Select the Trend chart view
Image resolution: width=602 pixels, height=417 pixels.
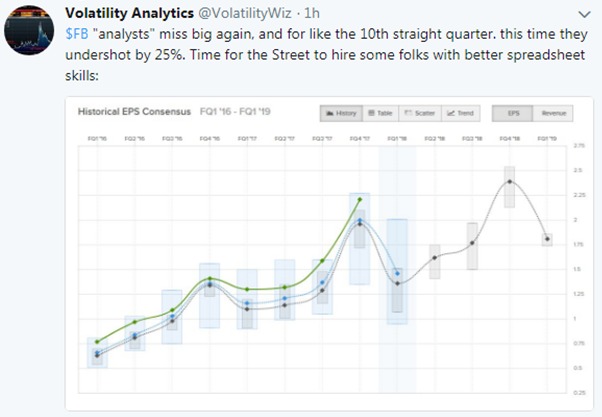[462, 114]
